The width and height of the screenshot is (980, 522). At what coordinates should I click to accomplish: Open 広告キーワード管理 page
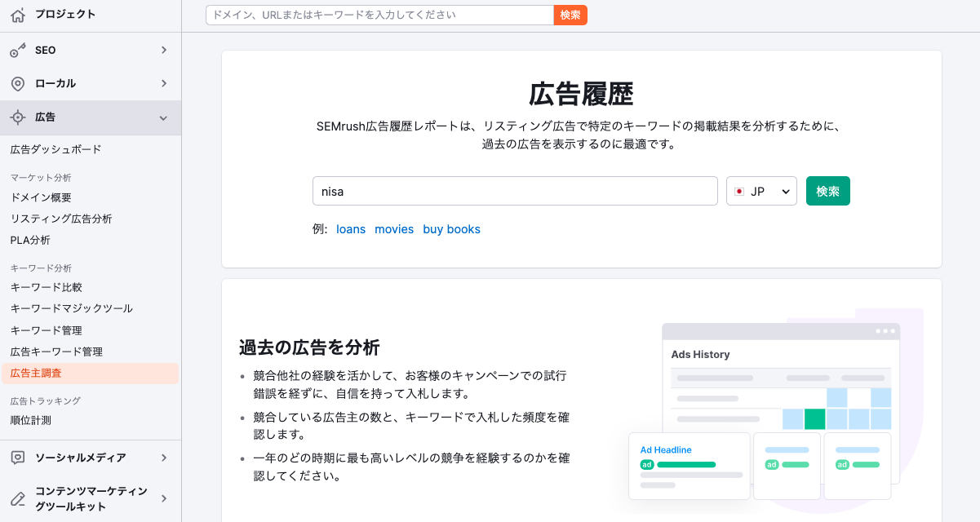pos(56,352)
